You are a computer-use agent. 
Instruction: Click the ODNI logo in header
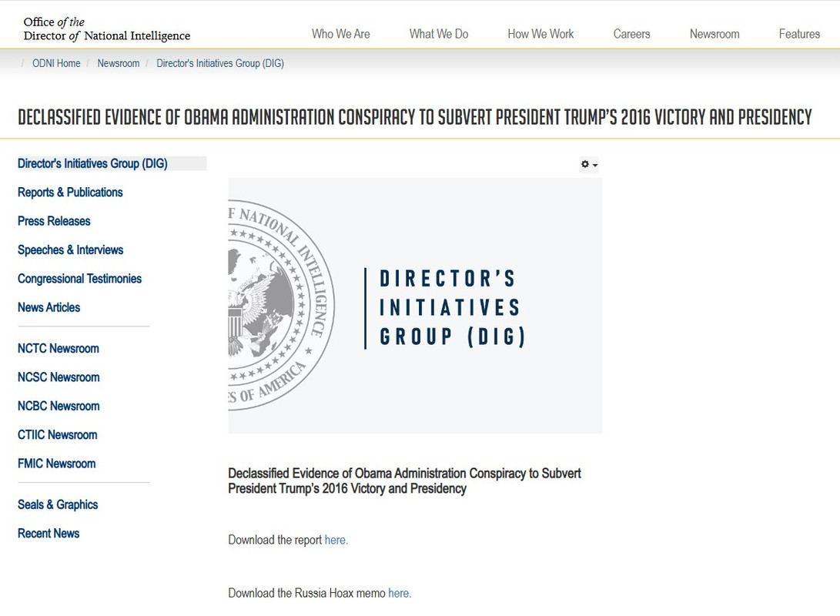coord(106,29)
